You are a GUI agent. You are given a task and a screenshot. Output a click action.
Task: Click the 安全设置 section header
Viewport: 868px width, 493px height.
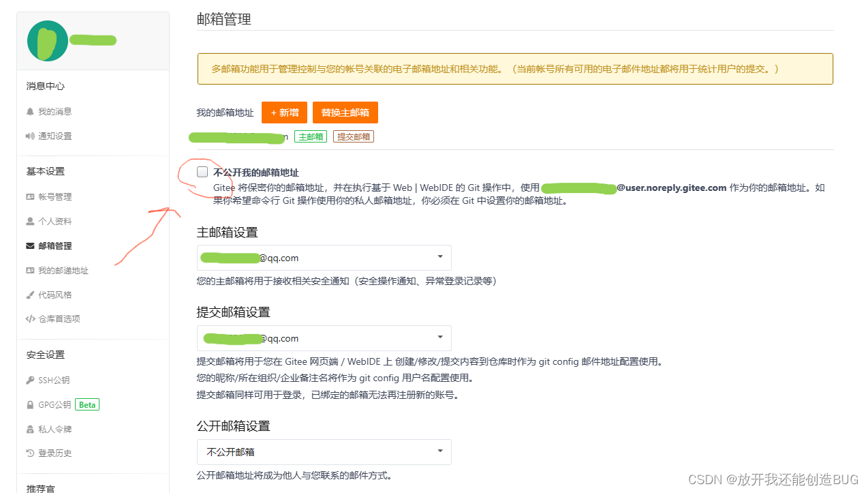point(46,355)
